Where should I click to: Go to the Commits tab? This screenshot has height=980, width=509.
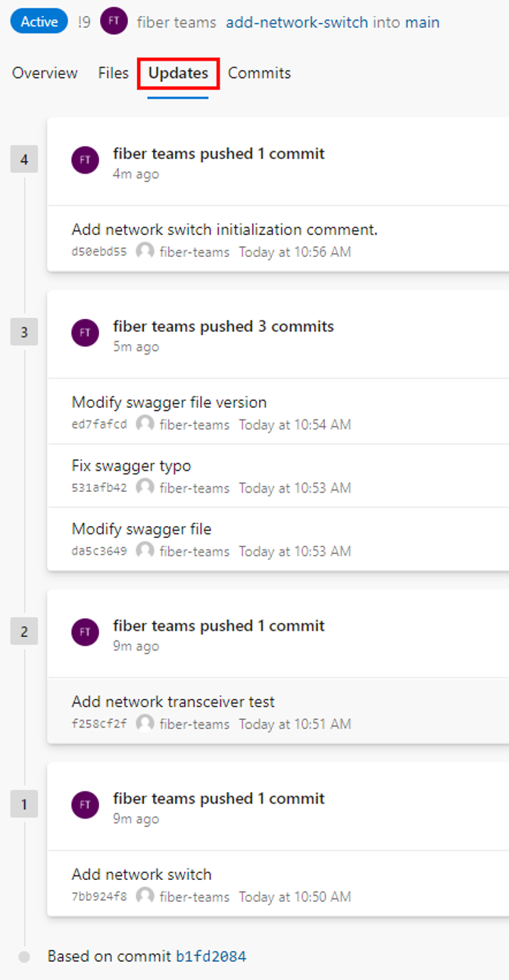click(259, 74)
